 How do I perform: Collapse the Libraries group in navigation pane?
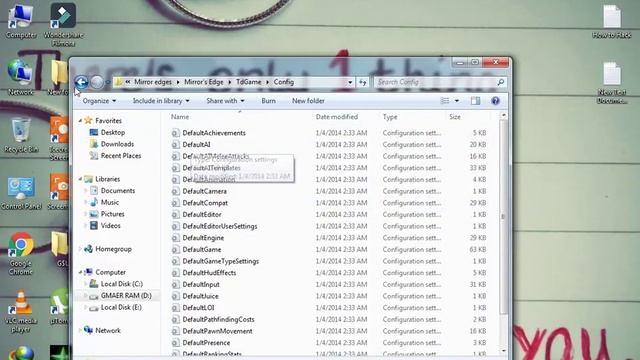coord(80,179)
